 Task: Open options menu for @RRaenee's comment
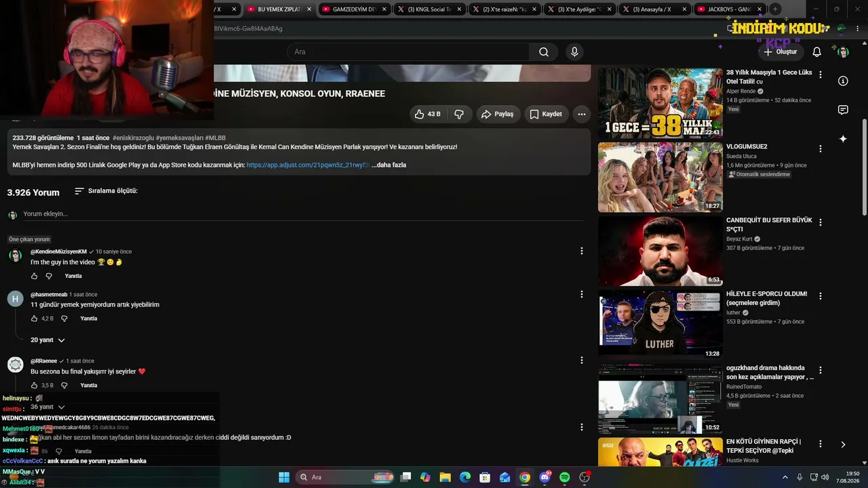[x=581, y=361]
